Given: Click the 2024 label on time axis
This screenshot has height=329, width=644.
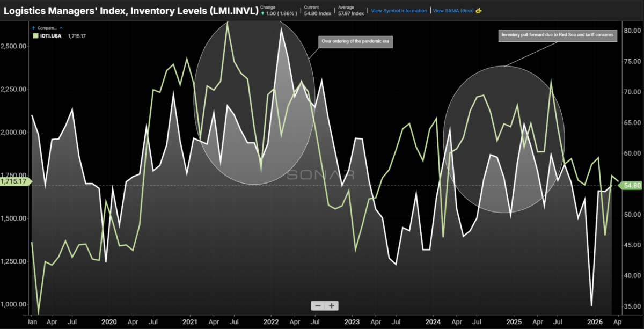Looking at the screenshot, I should tap(433, 323).
